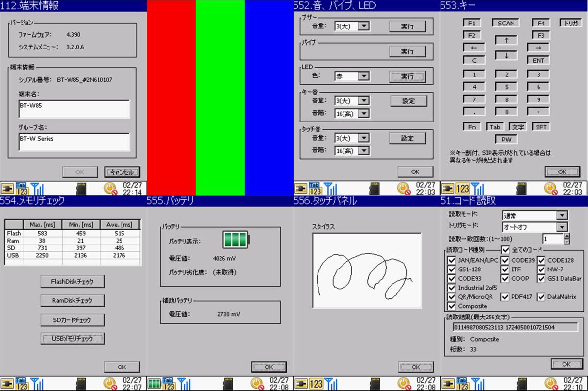This screenshot has width=588, height=391.
Task: Toggle the CODE39 checkbox
Action: point(505,260)
